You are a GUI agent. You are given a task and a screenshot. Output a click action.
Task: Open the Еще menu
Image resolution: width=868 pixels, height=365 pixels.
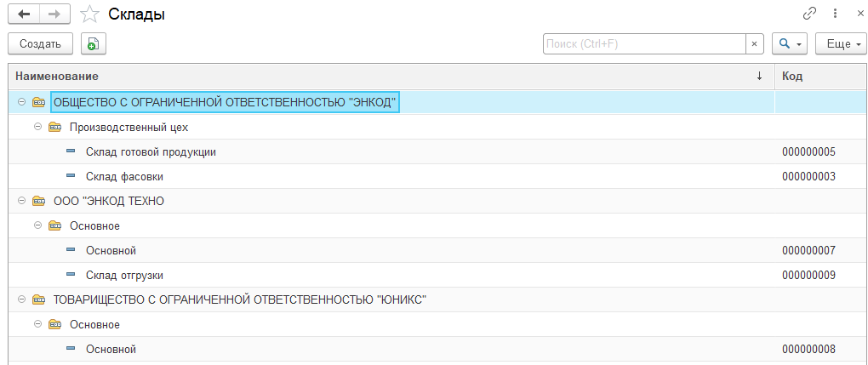[840, 44]
